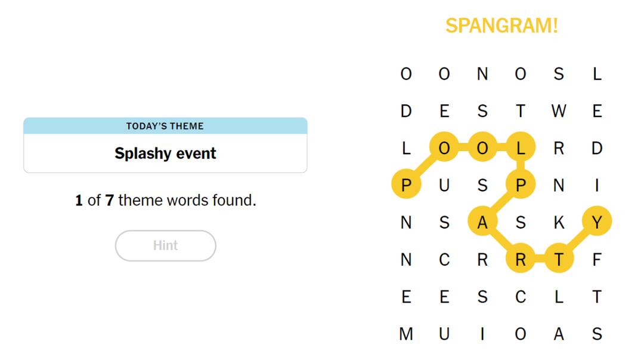Image resolution: width=644 pixels, height=363 pixels.
Task: Click the highlighted letter T in the spangram
Action: tap(559, 259)
